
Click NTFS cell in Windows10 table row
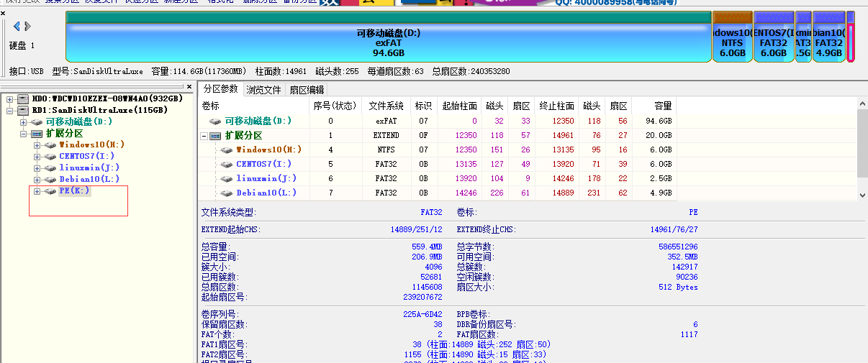[x=386, y=150]
